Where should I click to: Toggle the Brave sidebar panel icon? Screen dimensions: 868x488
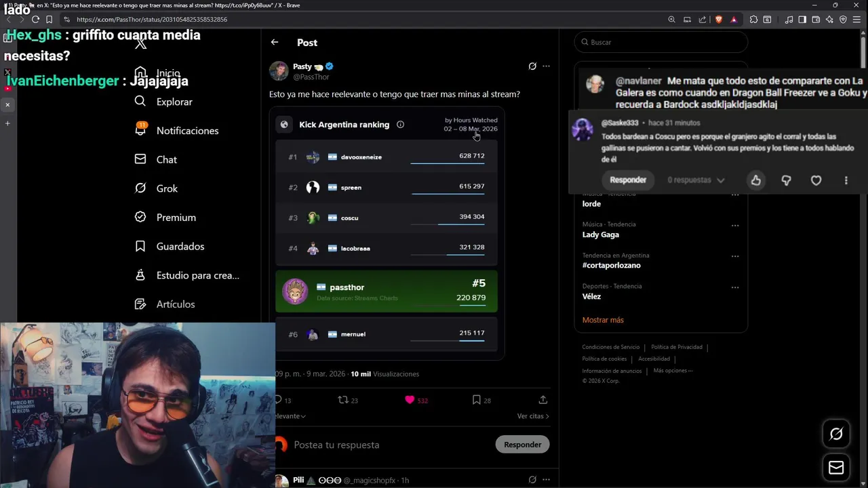(802, 20)
